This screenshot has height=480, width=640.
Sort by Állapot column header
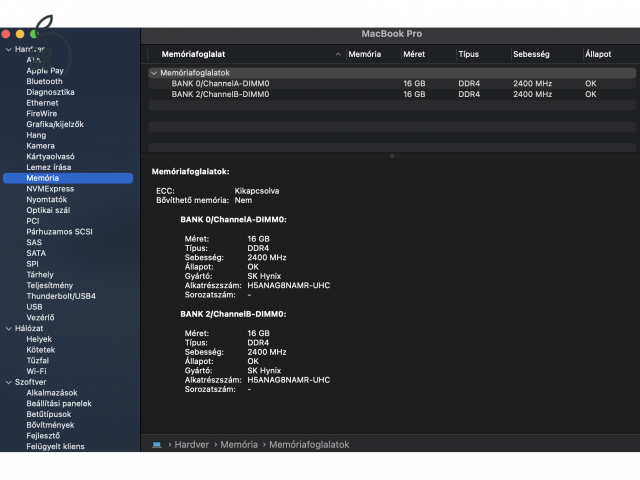click(x=598, y=54)
